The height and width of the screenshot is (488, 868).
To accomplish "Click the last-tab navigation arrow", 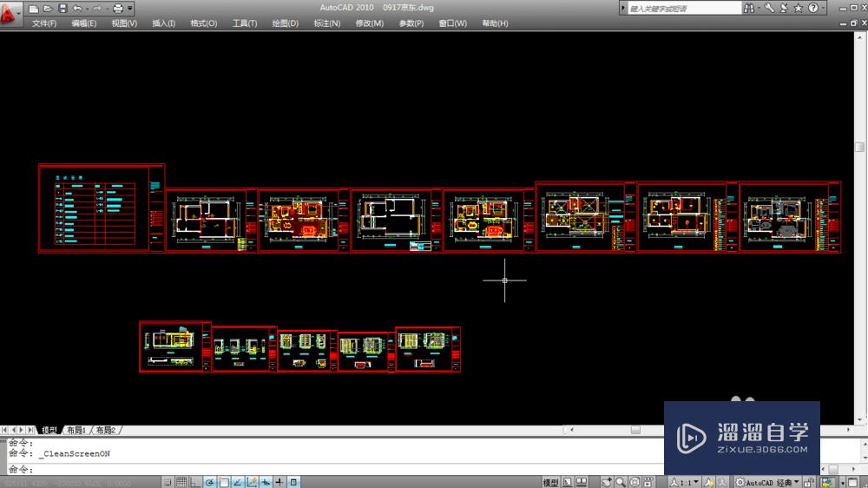I will click(30, 430).
